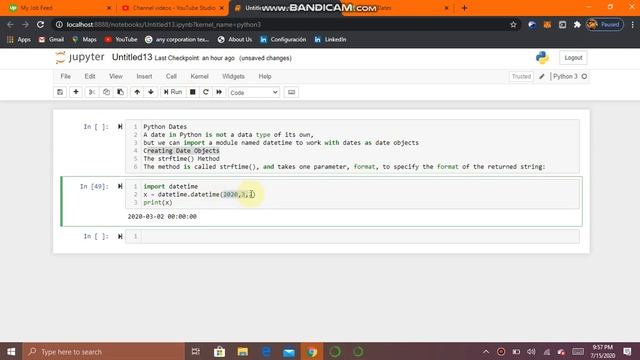Click the Python logo icon
Image resolution: width=640 pixels, height=360 pixels.
pos(542,58)
